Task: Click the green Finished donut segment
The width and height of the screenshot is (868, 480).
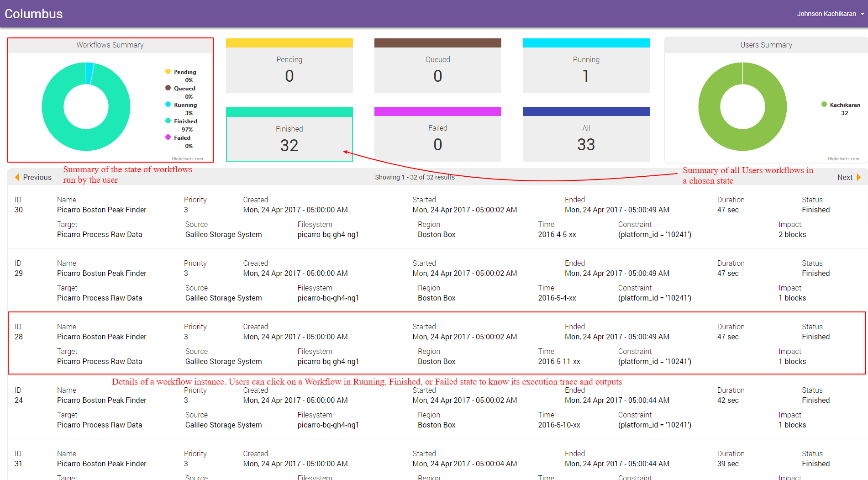Action: point(86,141)
